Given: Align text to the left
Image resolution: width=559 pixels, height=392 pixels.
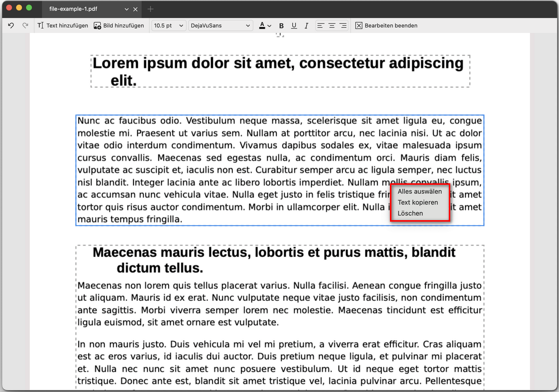Looking at the screenshot, I should coord(321,25).
